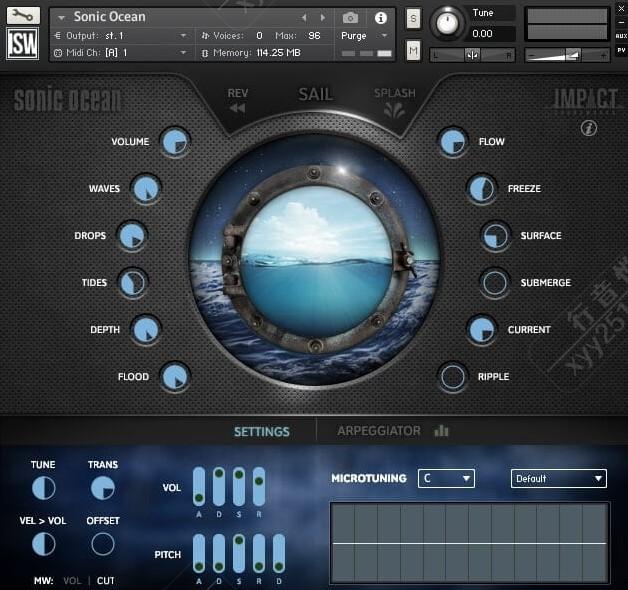The height and width of the screenshot is (590, 628).
Task: Go to previous instrument arrow
Action: click(x=304, y=17)
